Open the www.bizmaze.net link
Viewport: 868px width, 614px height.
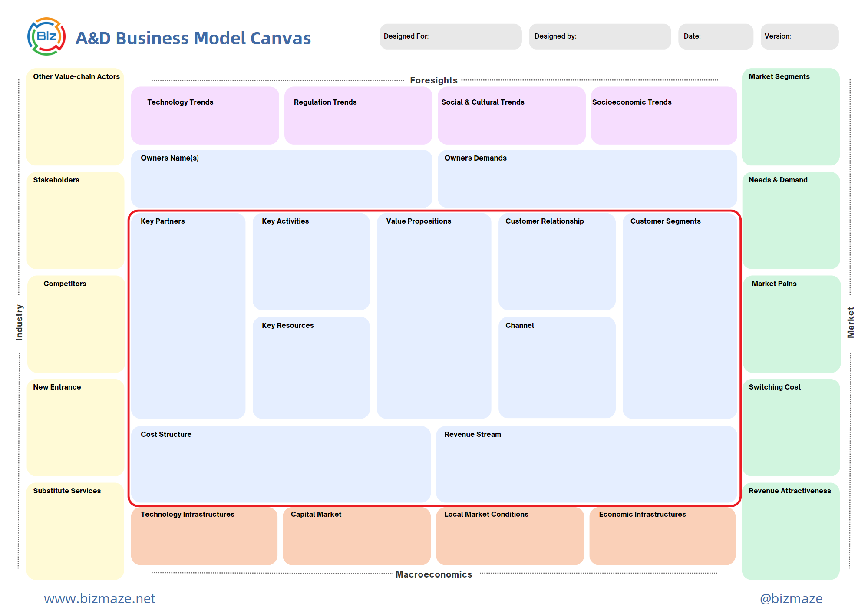(99, 598)
